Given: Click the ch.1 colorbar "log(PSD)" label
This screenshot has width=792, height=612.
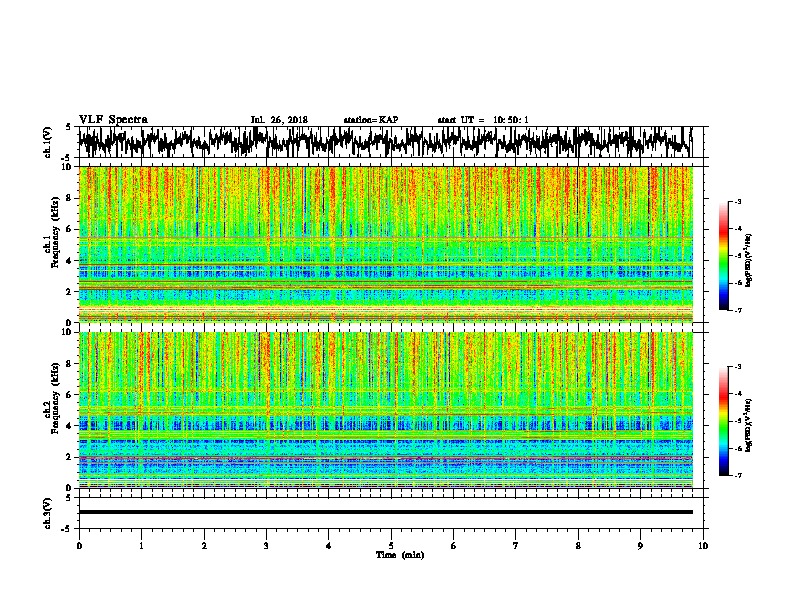Looking at the screenshot, I should [748, 260].
